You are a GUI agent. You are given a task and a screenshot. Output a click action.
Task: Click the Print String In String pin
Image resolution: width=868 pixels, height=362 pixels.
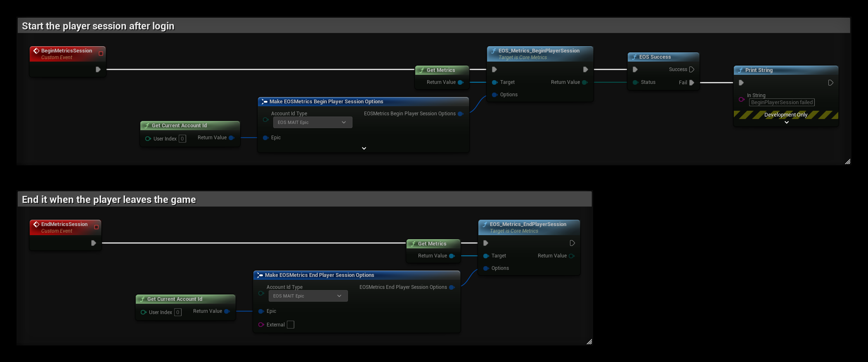click(x=741, y=99)
